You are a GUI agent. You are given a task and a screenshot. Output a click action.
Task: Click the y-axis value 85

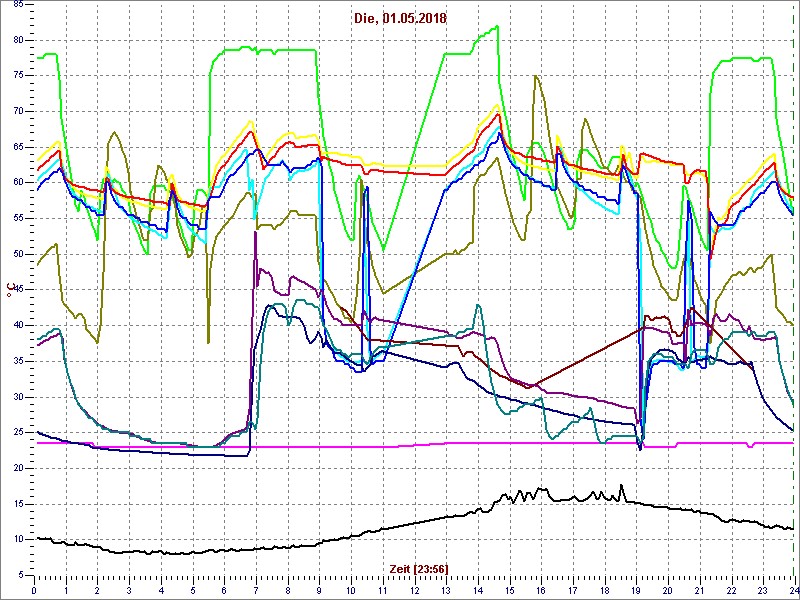[17, 5]
